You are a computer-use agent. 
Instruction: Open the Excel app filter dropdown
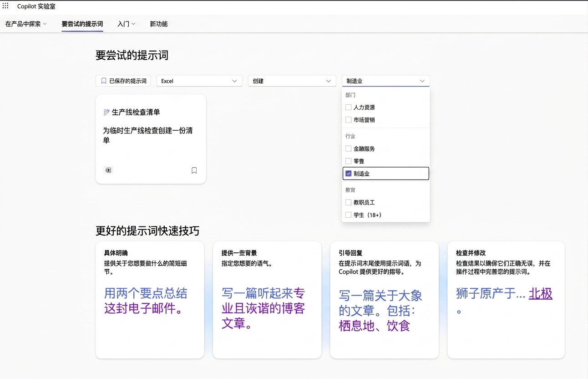[199, 81]
